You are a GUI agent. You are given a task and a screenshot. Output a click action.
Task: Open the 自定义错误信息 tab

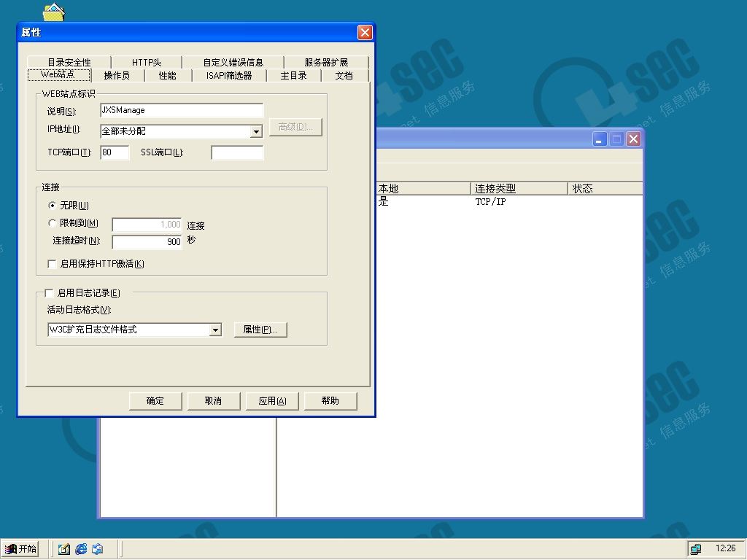click(x=233, y=62)
